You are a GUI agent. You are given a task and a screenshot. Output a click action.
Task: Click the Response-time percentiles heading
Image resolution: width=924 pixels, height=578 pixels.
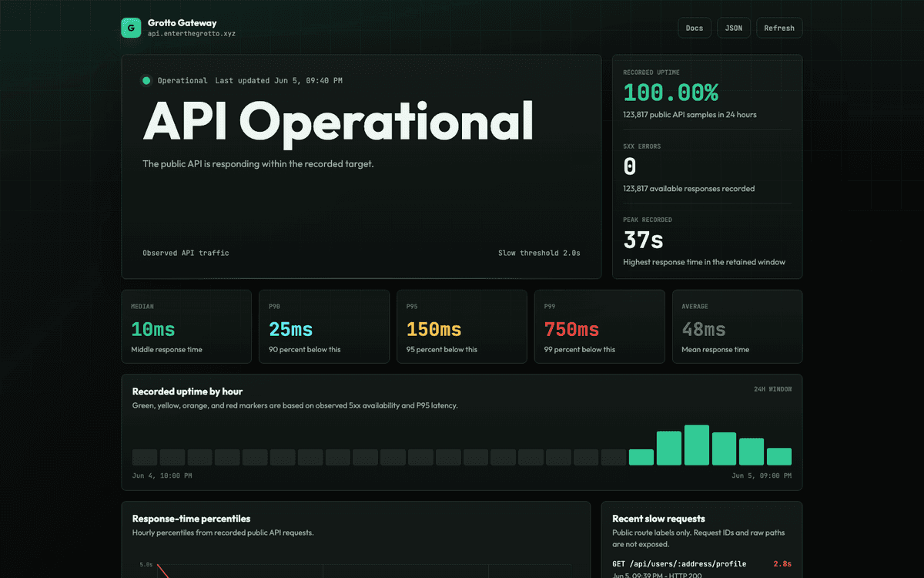coord(191,519)
